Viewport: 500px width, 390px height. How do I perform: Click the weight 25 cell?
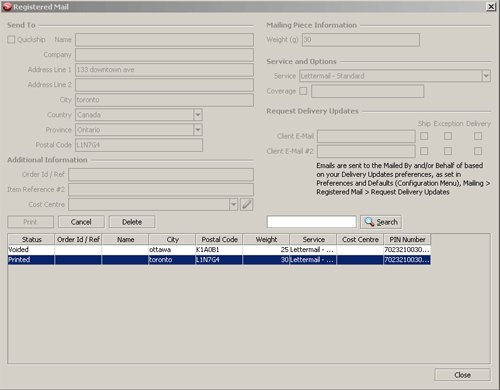pos(266,250)
